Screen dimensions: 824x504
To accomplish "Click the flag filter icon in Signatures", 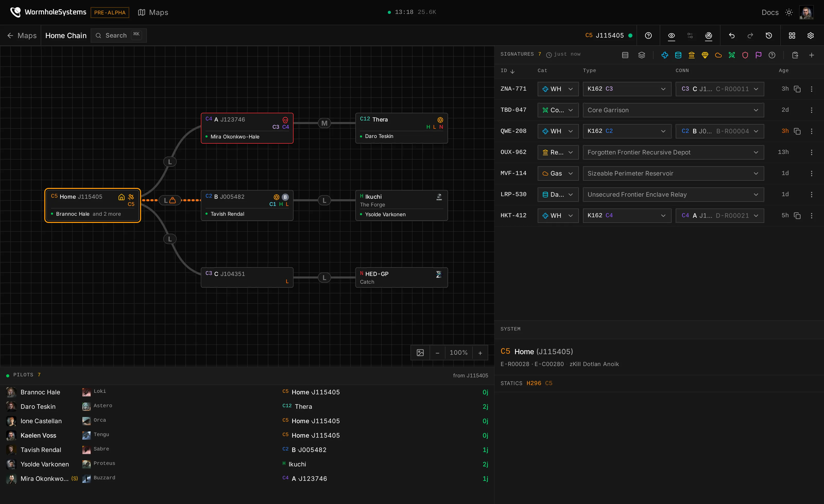I will coord(758,55).
